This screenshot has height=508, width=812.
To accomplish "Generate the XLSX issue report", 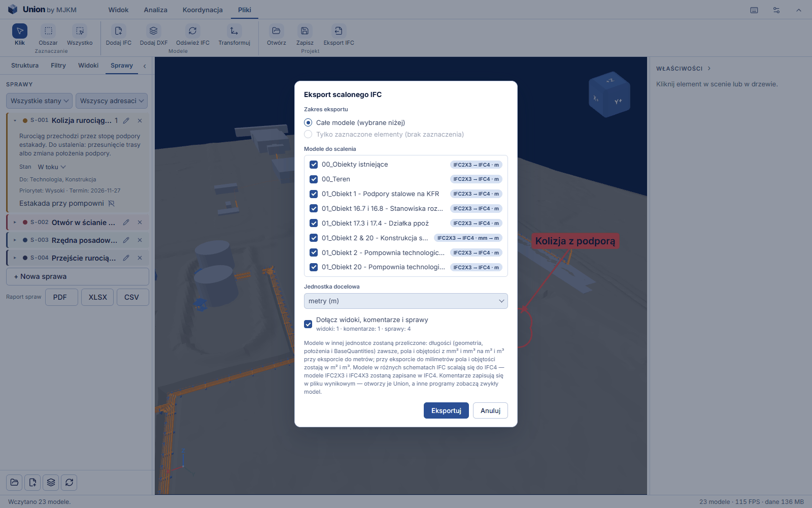I will pyautogui.click(x=98, y=297).
